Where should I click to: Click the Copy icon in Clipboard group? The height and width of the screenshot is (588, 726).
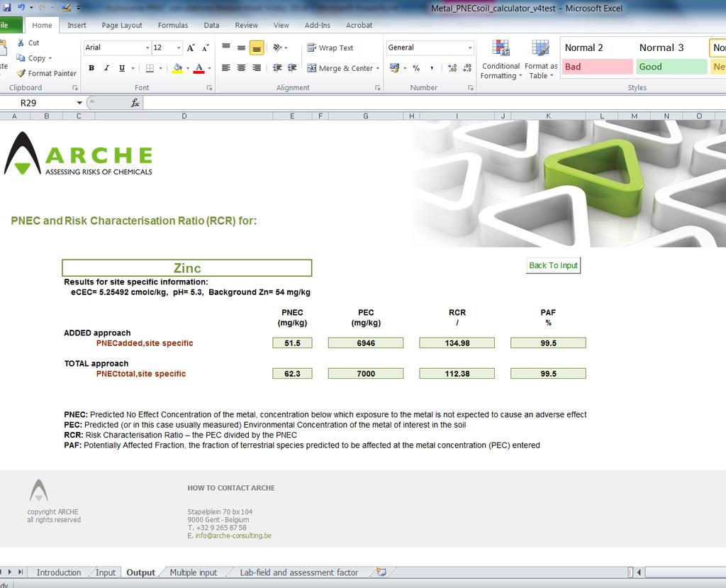(21, 58)
